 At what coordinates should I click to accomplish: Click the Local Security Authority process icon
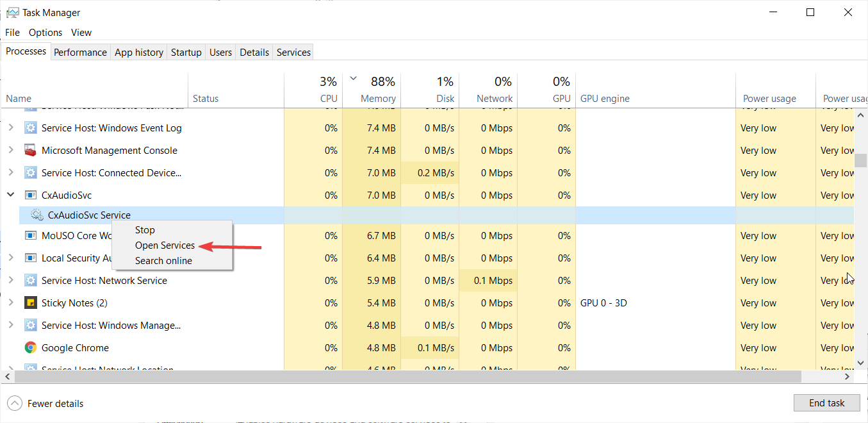[x=30, y=258]
